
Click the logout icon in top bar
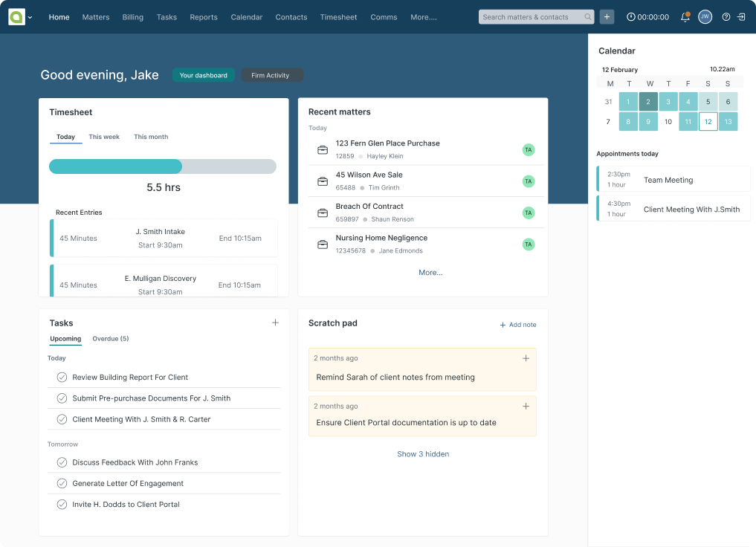(x=741, y=17)
